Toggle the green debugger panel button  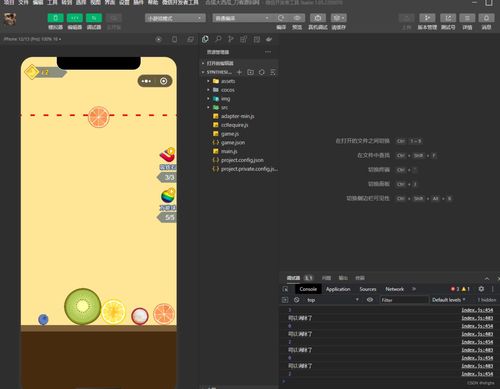coord(94,18)
